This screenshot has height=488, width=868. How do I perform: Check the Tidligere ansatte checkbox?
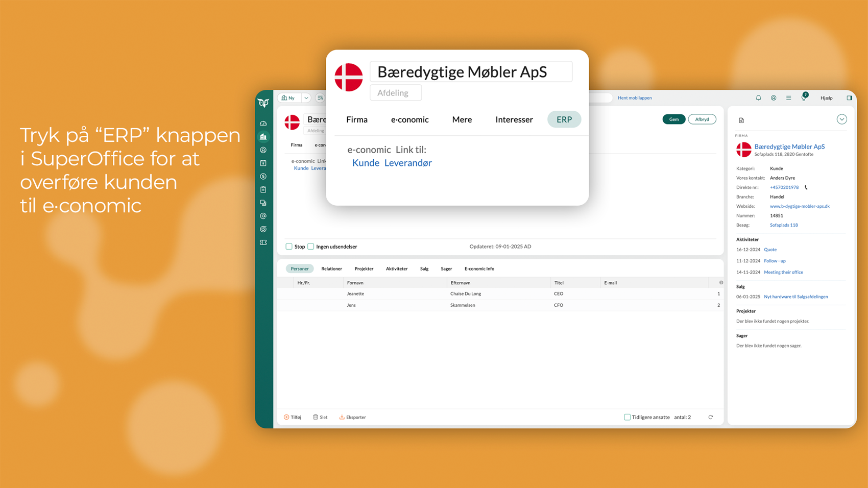pos(627,417)
